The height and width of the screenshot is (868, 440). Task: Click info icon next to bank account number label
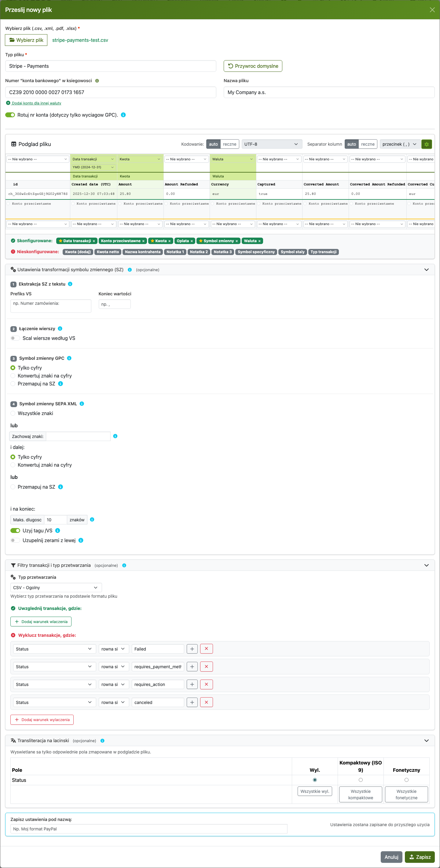click(97, 81)
